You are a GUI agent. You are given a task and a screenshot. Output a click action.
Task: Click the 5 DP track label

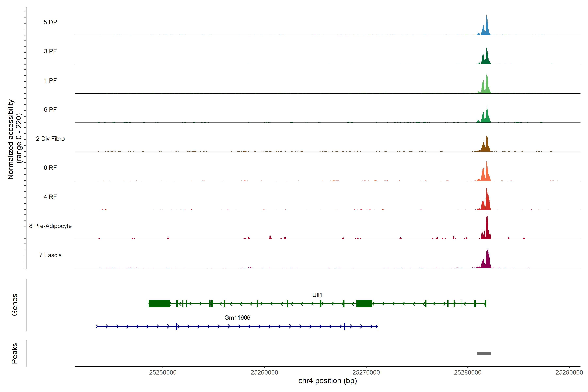[50, 22]
